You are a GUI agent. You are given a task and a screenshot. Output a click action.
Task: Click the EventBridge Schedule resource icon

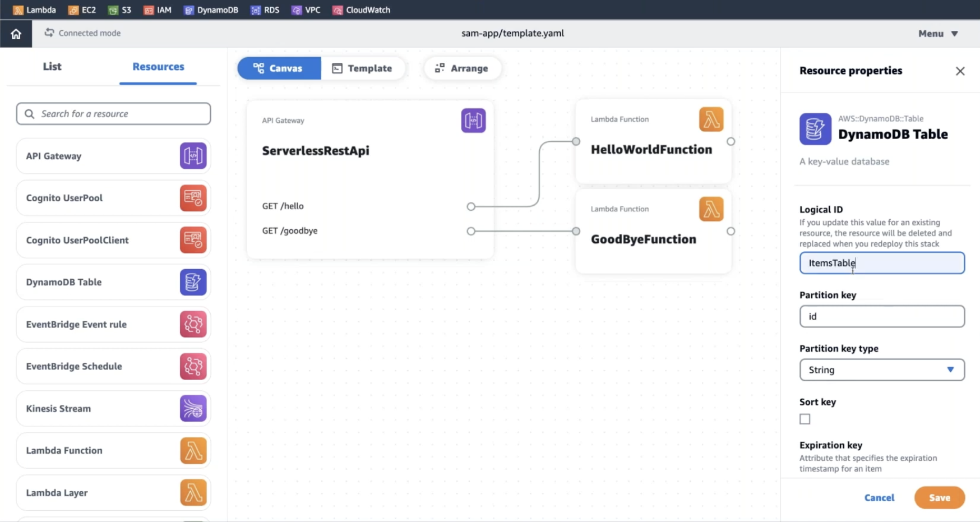pos(193,366)
